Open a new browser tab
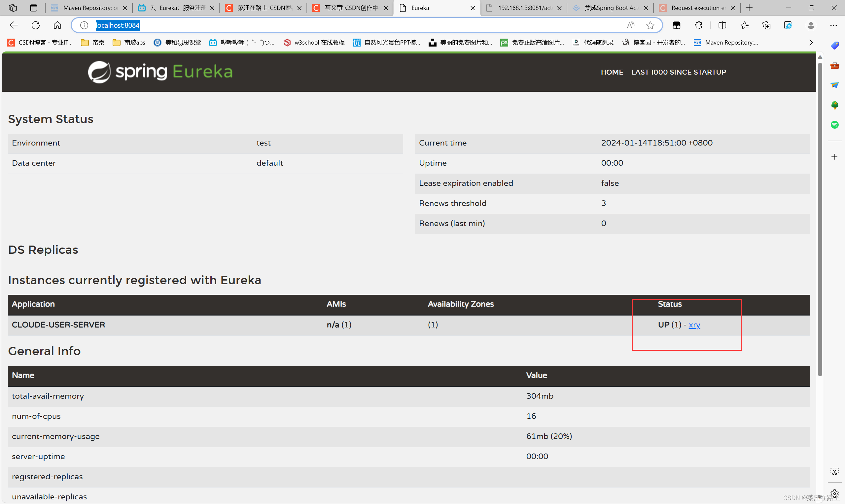Image resolution: width=845 pixels, height=504 pixels. pyautogui.click(x=750, y=8)
